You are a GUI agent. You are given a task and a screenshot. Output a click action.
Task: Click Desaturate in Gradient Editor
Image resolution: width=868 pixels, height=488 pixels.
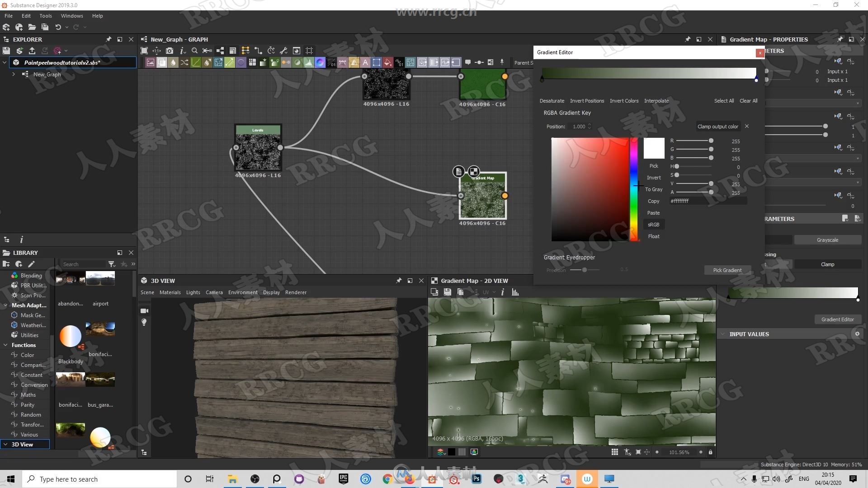click(x=552, y=101)
